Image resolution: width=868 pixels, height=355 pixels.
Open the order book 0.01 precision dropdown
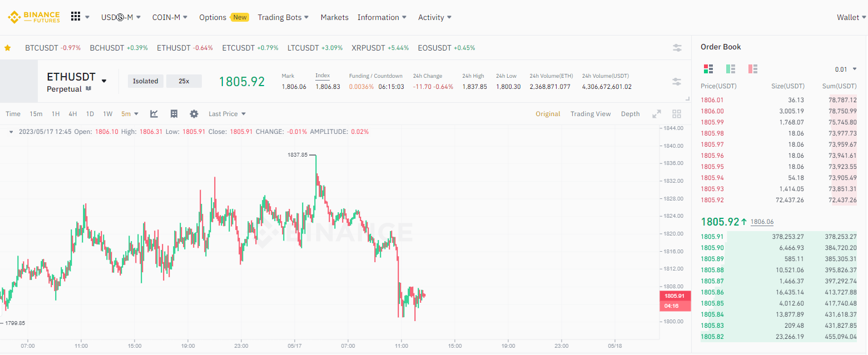[x=846, y=69]
